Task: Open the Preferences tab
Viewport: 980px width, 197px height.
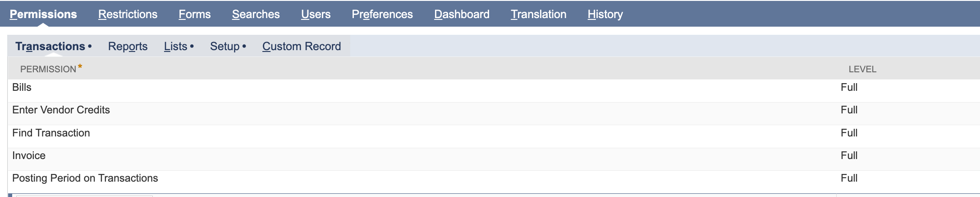Action: [x=382, y=14]
